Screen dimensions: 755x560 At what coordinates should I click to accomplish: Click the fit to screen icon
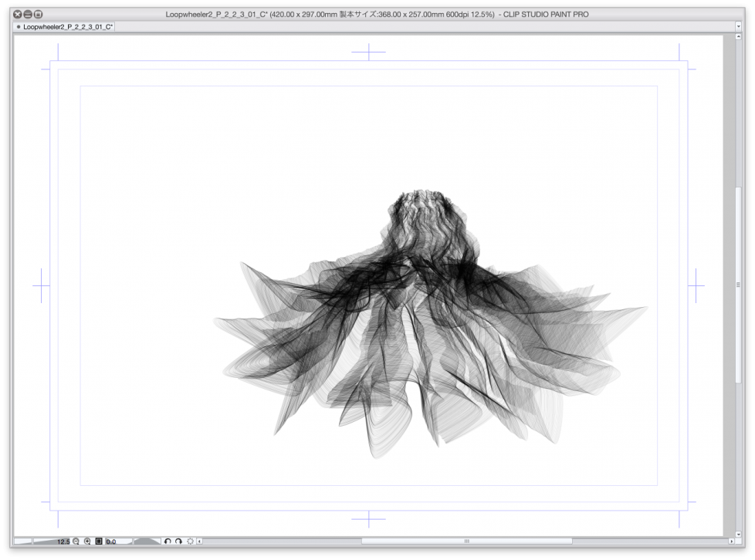(99, 541)
